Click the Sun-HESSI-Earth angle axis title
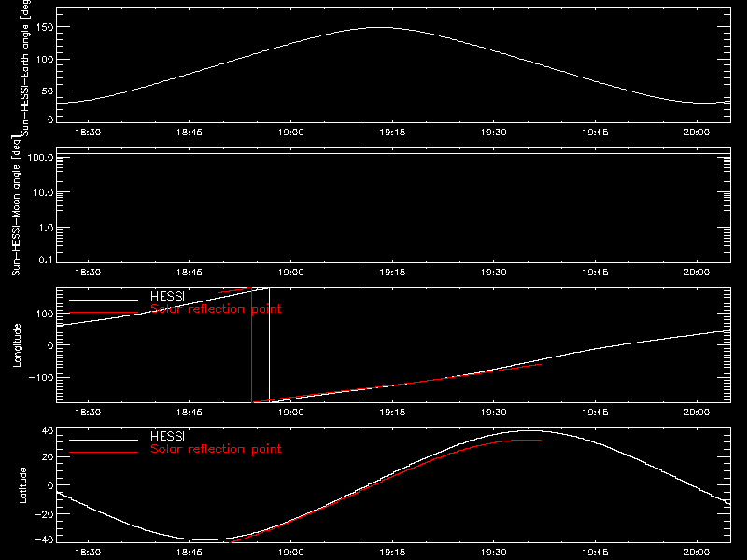Screen dimensions: 747x560 coord(25,66)
